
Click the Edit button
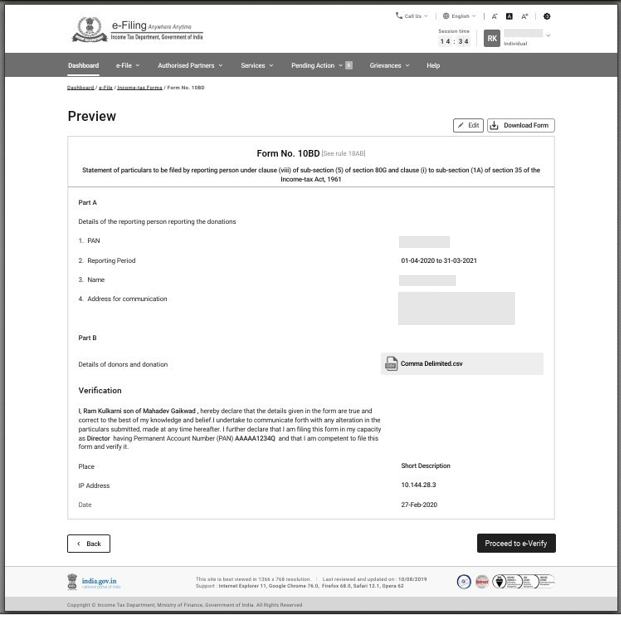468,125
